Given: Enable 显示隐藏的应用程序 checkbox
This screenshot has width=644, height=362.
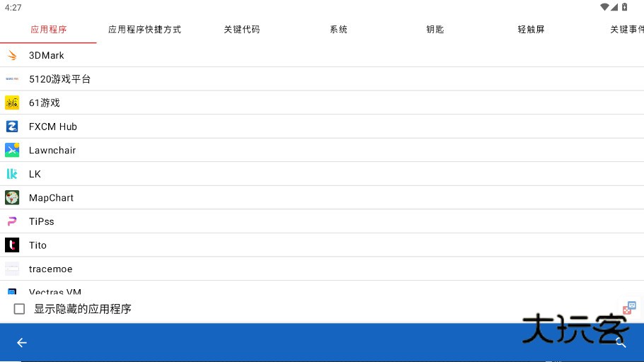Looking at the screenshot, I should pyautogui.click(x=19, y=309).
